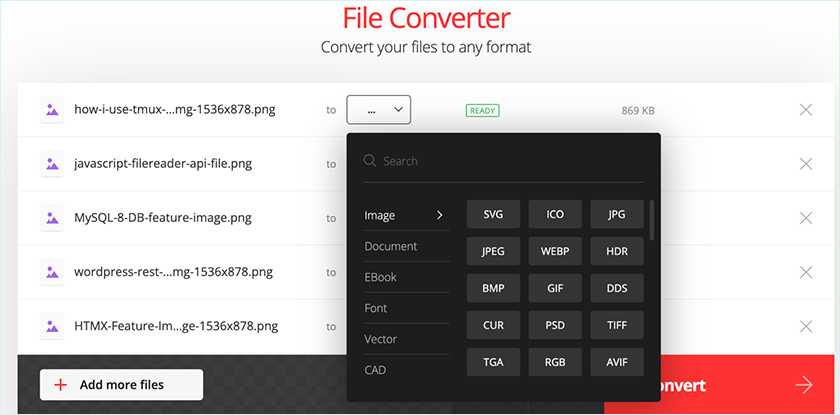840x415 pixels.
Task: Click the format list scrollbar
Action: (x=651, y=220)
